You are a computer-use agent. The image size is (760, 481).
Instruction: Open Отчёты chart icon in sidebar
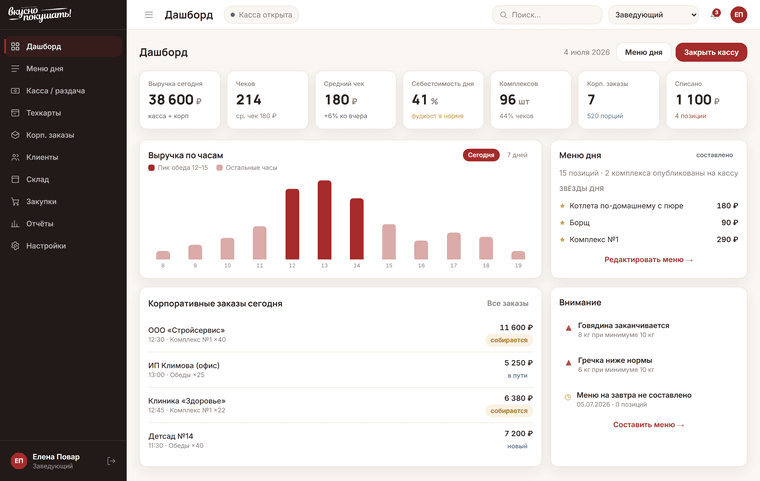coord(15,224)
